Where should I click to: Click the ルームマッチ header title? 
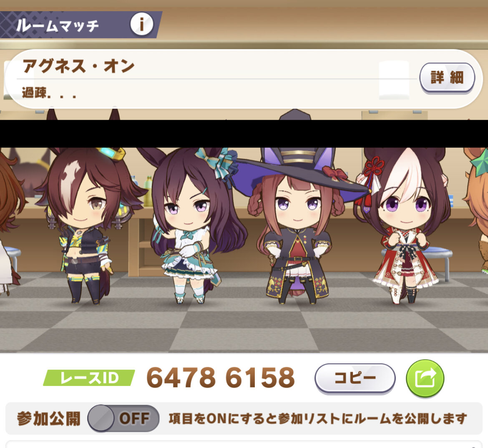(57, 25)
